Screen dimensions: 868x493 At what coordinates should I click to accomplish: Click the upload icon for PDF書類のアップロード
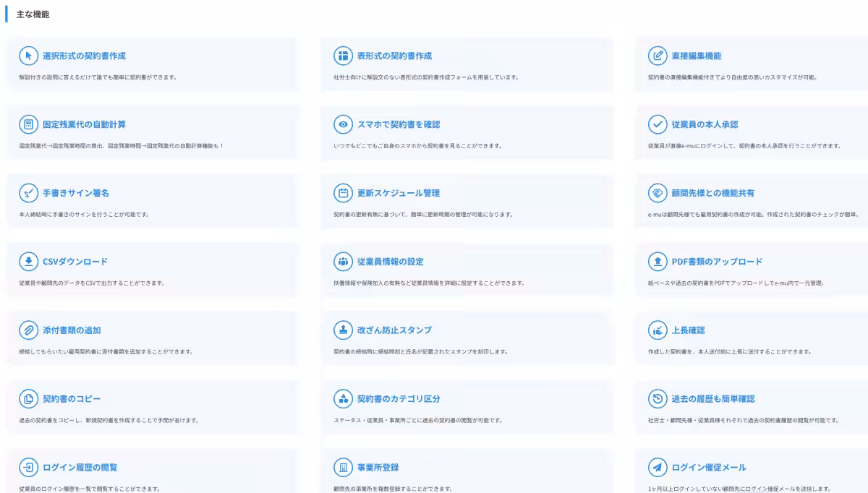click(x=658, y=262)
